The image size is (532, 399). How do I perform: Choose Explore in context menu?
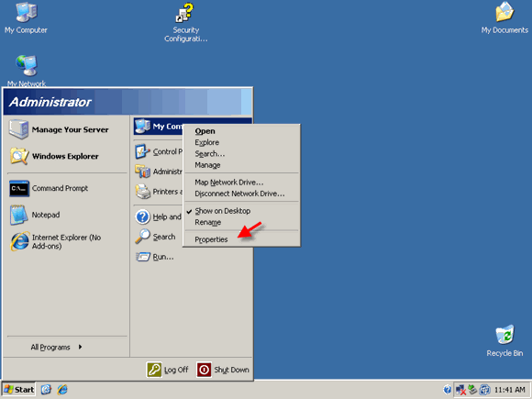pyautogui.click(x=241, y=142)
